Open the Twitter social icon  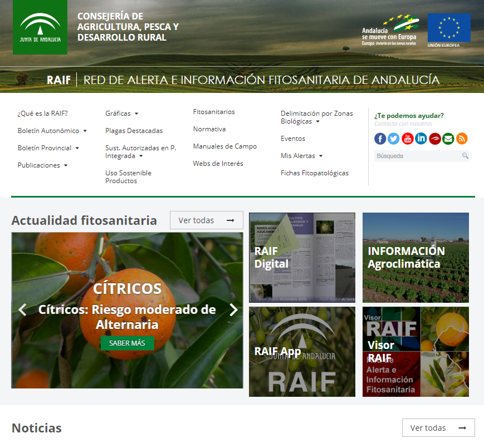tap(394, 139)
